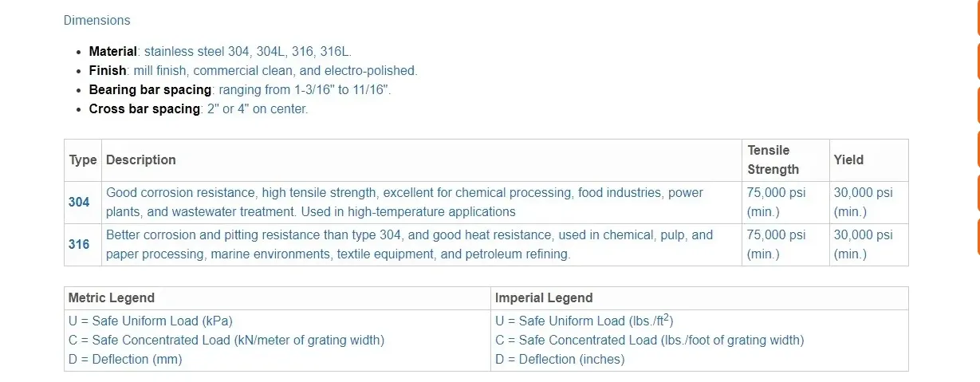This screenshot has height=382, width=980.
Task: Click the Imperial Legend header cell
Action: (544, 298)
